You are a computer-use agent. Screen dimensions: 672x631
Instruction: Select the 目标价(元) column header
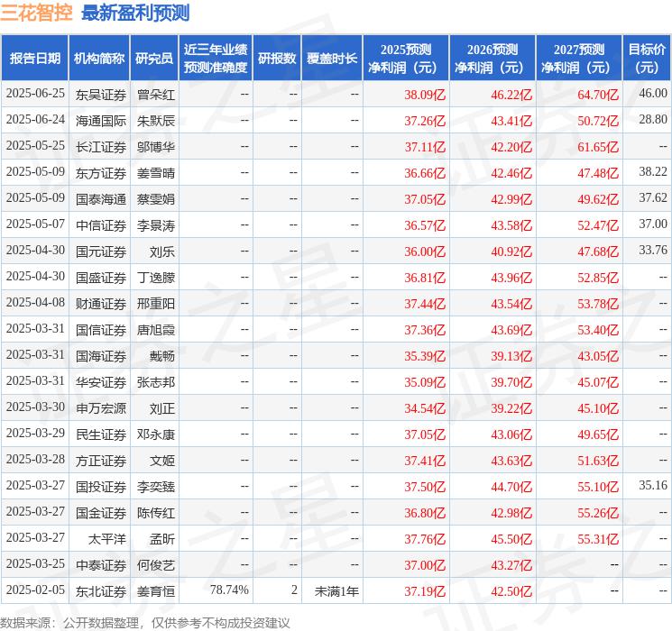tap(647, 58)
